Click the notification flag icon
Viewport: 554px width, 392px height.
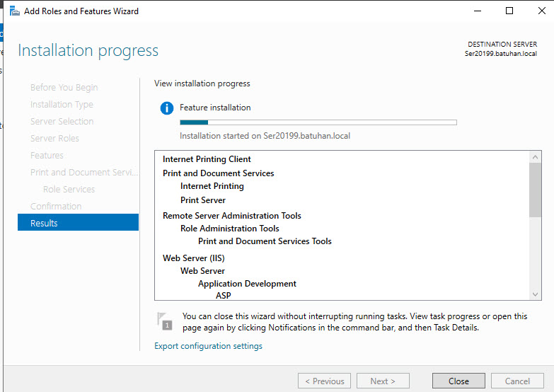(164, 321)
